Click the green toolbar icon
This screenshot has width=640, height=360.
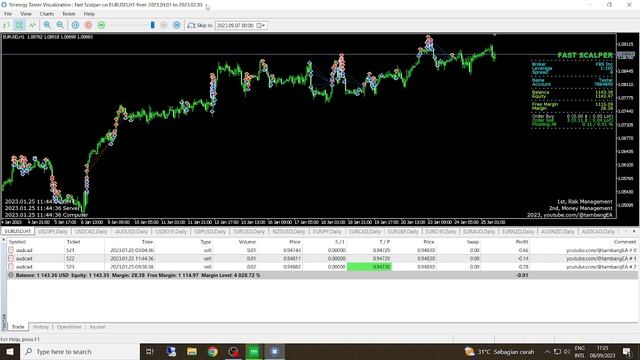coord(102,25)
